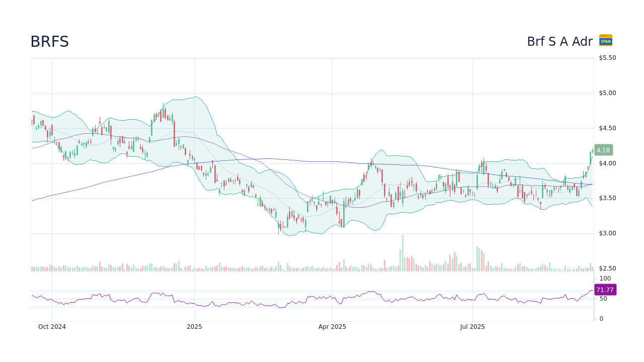The image size is (644, 362).
Task: Click the SPAM canned meat icon
Action: pos(606,41)
